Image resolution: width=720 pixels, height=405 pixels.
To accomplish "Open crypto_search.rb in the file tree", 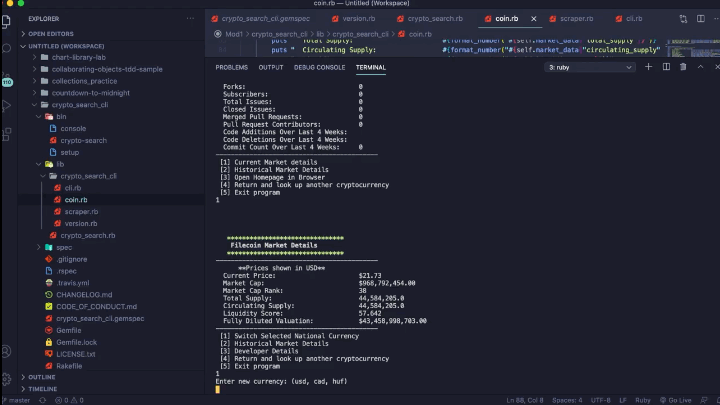I will 87,236.
